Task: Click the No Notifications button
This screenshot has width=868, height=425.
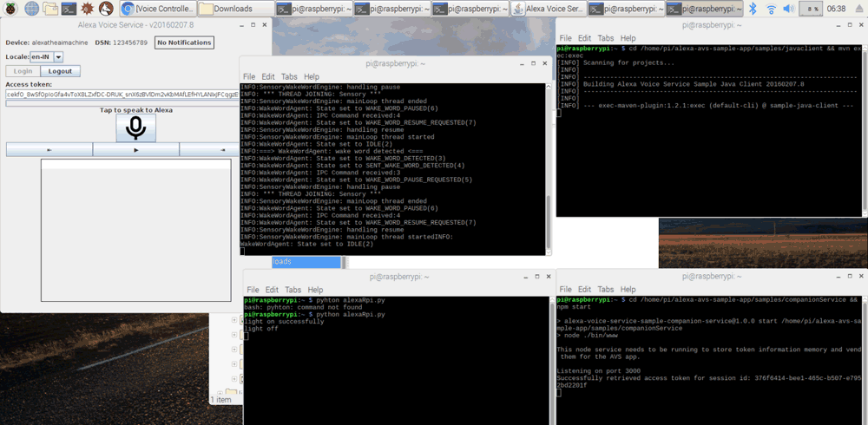Action: (184, 42)
